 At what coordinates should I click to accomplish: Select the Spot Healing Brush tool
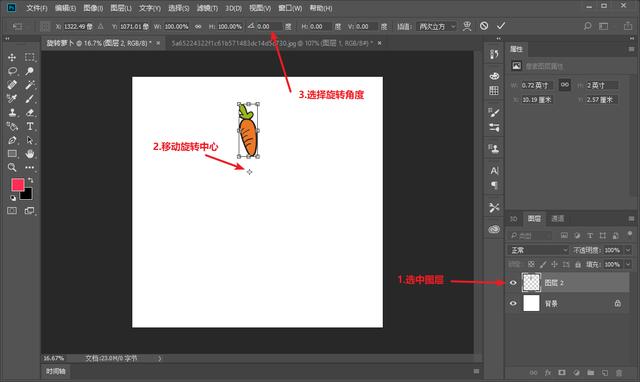click(12, 85)
